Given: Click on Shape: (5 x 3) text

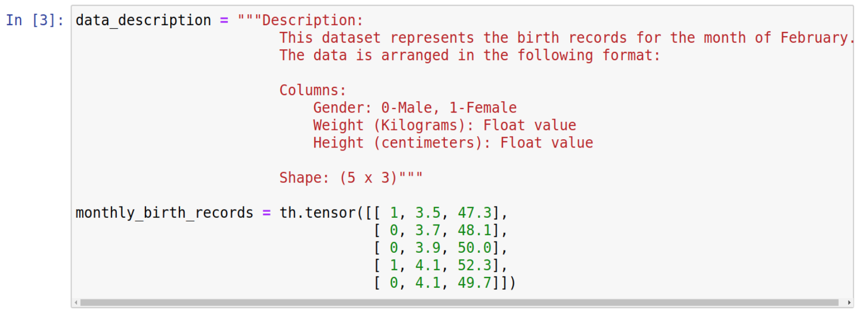Looking at the screenshot, I should 338,178.
